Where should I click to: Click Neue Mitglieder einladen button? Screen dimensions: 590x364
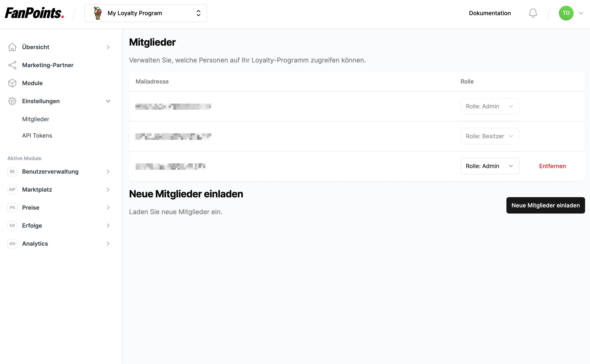point(545,205)
